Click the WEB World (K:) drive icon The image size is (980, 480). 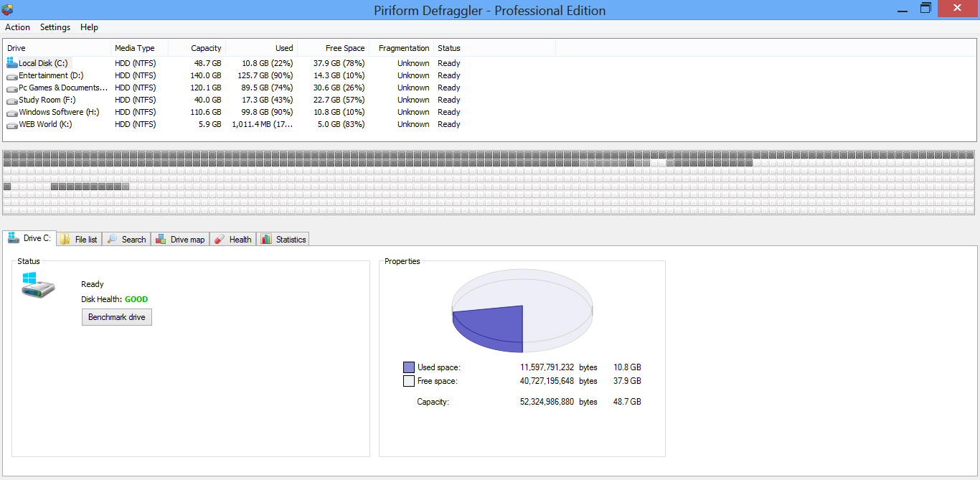pos(11,123)
